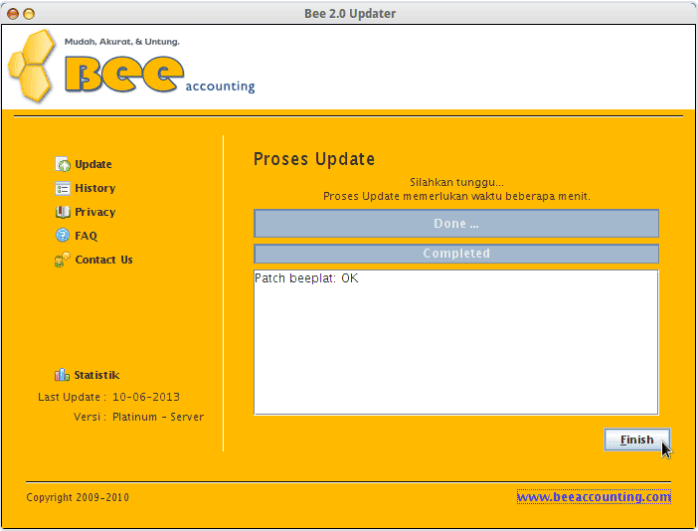This screenshot has height=531, width=698.
Task: Click the Update icon in sidebar
Action: 63,164
